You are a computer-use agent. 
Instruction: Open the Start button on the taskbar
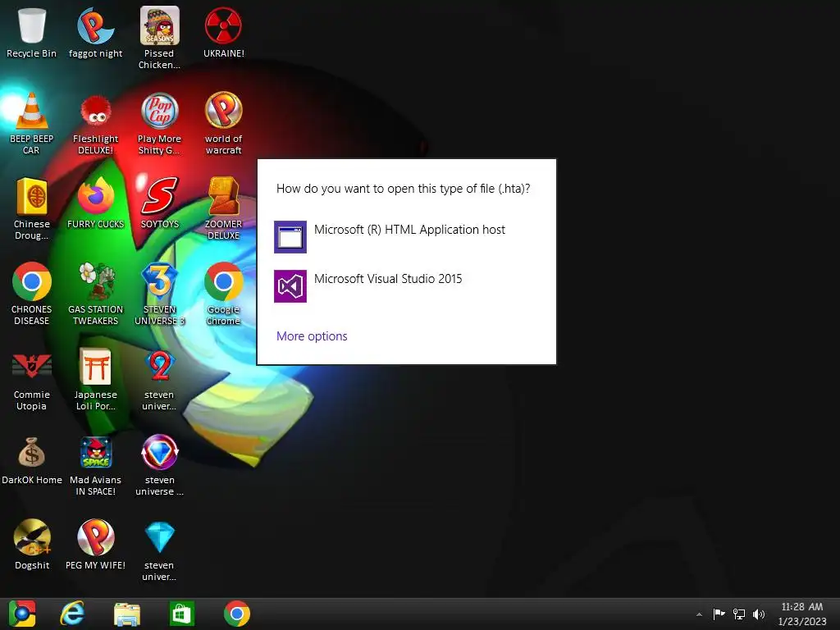22,614
